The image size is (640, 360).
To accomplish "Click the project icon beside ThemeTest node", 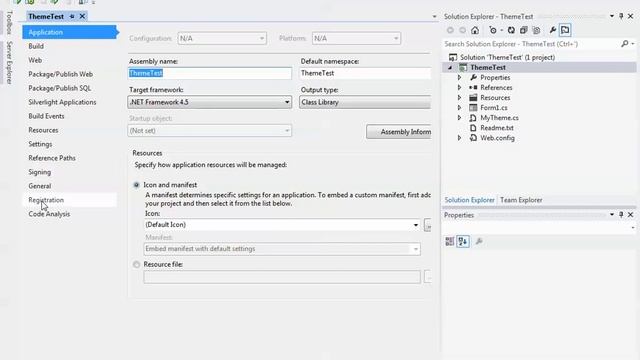I will pyautogui.click(x=463, y=67).
